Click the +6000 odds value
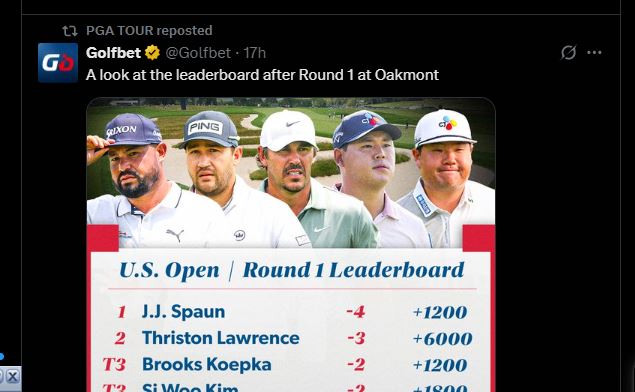This screenshot has height=392, width=635. [x=442, y=339]
